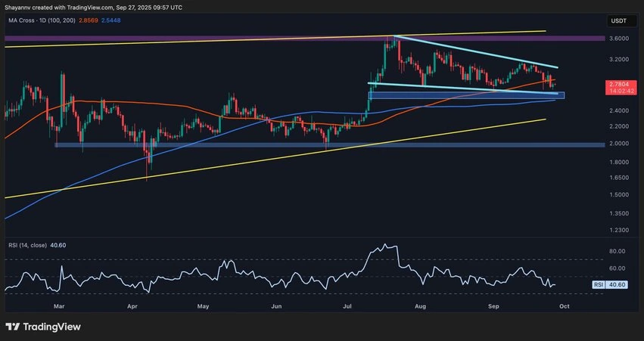Click the Sep label on time axis
This screenshot has width=644, height=341.
point(493,307)
